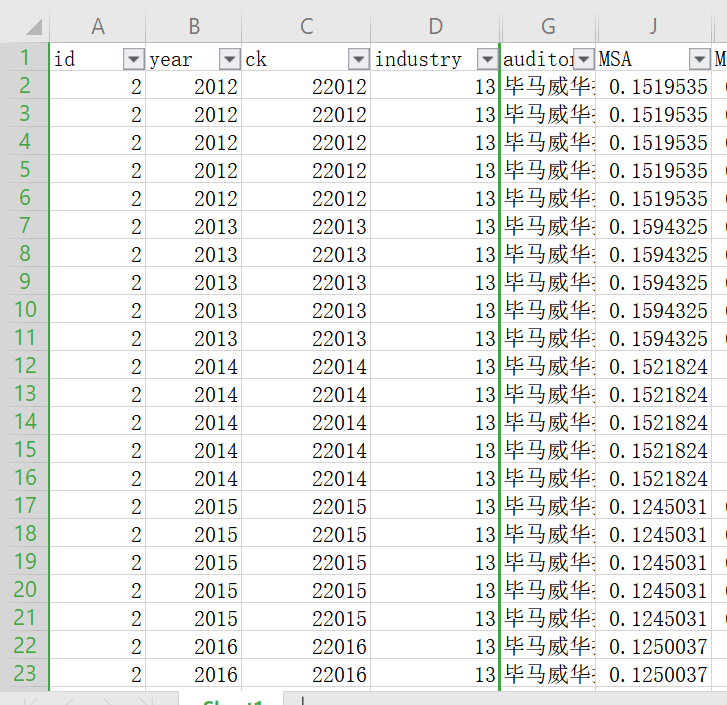Open the auditor column filter dropdown
Viewport: 727px width, 705px height.
pyautogui.click(x=584, y=59)
